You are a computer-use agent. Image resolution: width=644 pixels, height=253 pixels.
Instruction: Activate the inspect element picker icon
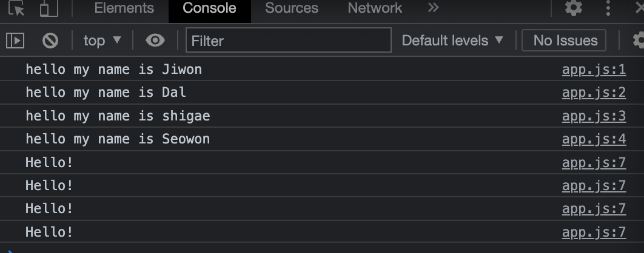click(x=16, y=8)
